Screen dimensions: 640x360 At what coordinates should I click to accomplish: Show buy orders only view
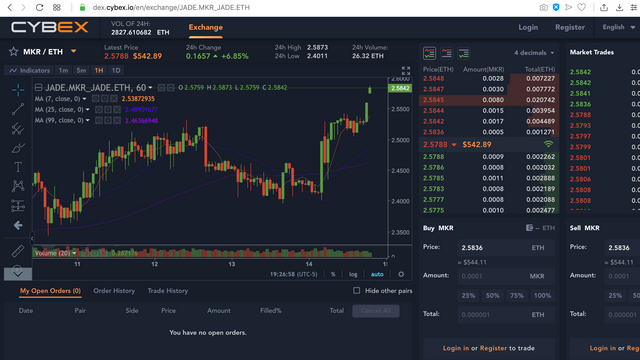(x=464, y=53)
